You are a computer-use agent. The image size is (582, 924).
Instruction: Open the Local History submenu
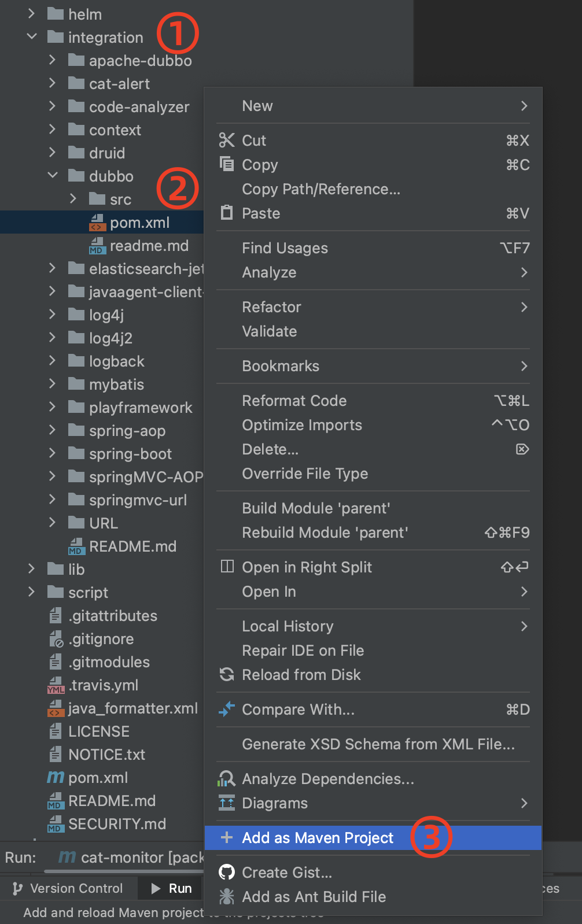pyautogui.click(x=373, y=626)
